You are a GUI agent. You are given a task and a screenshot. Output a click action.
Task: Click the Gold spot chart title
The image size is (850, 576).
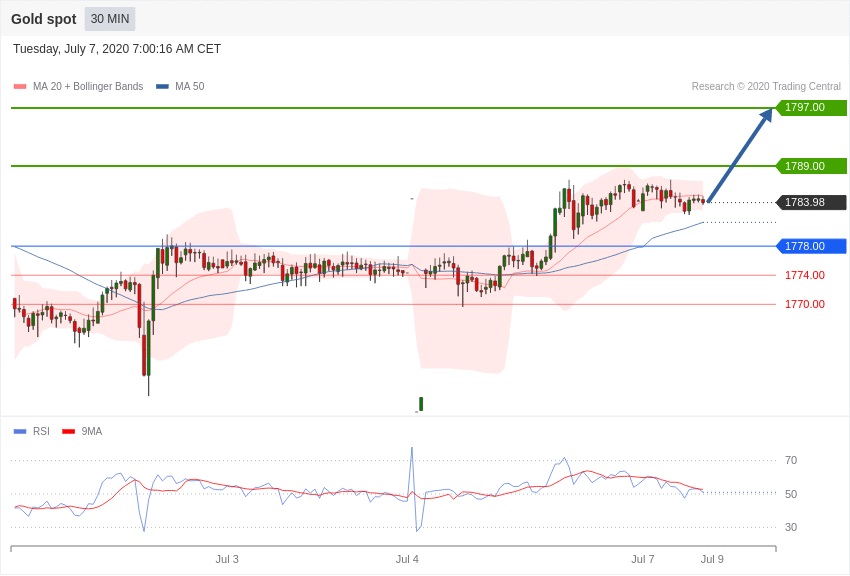coord(44,19)
